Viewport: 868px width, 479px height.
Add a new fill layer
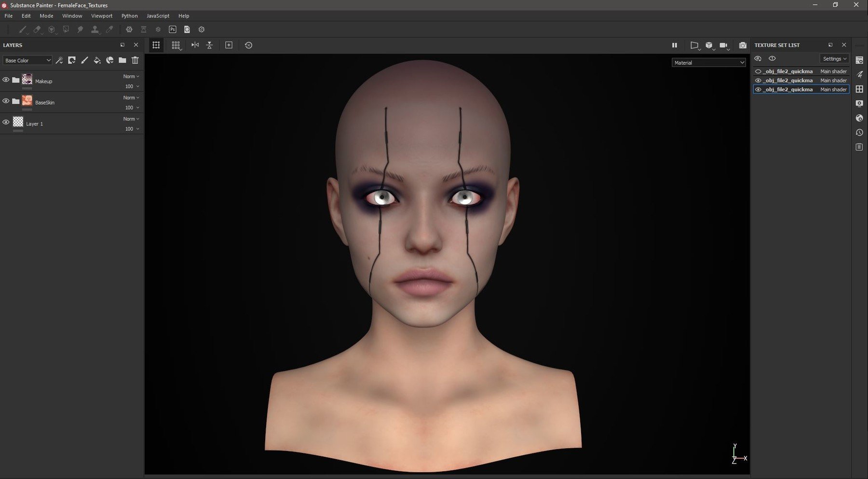pos(97,60)
